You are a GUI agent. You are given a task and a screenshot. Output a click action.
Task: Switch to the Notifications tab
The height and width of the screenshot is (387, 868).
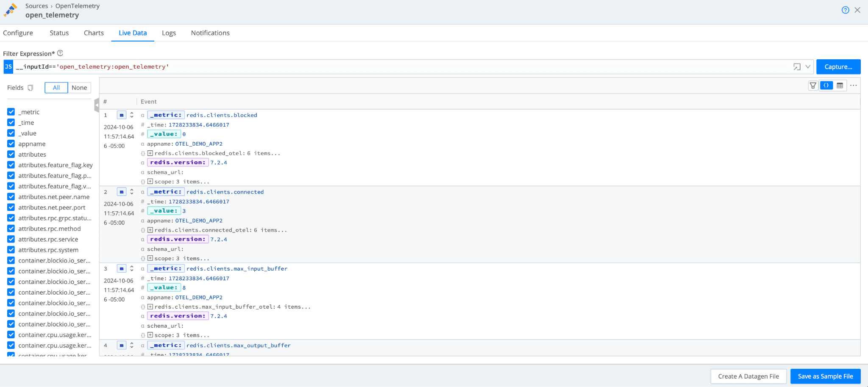[210, 33]
